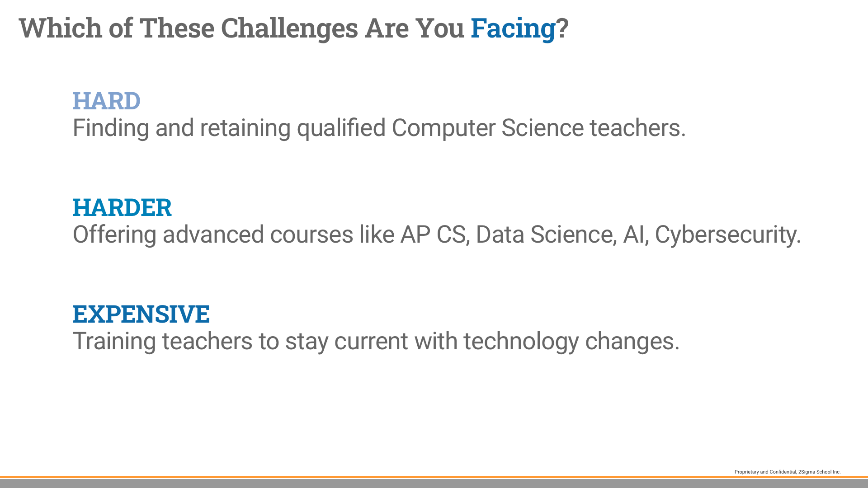
Task: Click the words "Offering advanced courses"
Action: coord(212,235)
